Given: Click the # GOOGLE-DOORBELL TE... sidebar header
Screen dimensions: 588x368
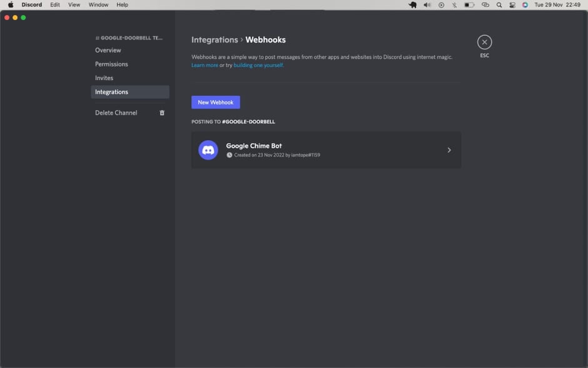Looking at the screenshot, I should tap(129, 38).
